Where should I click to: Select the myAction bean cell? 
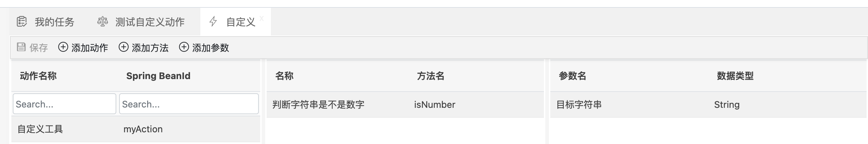click(x=143, y=129)
